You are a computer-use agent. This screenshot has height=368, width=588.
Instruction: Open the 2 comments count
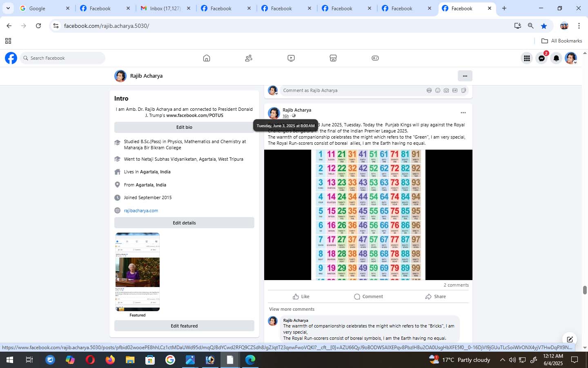pyautogui.click(x=456, y=285)
